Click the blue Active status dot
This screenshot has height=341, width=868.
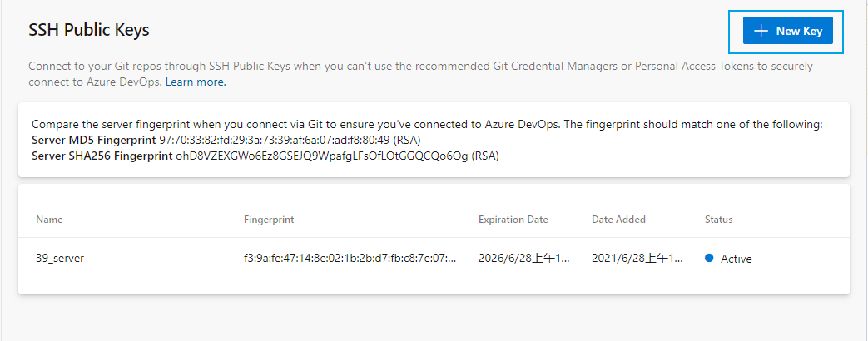pyautogui.click(x=709, y=259)
